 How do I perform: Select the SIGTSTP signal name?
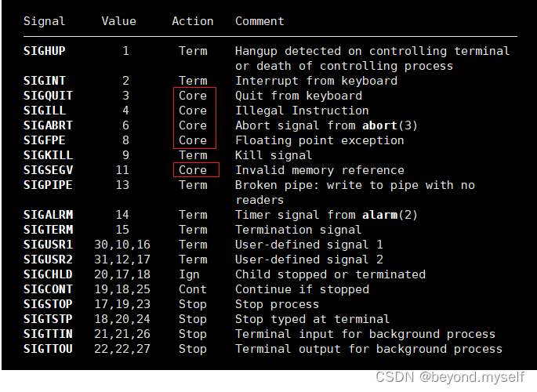point(48,319)
